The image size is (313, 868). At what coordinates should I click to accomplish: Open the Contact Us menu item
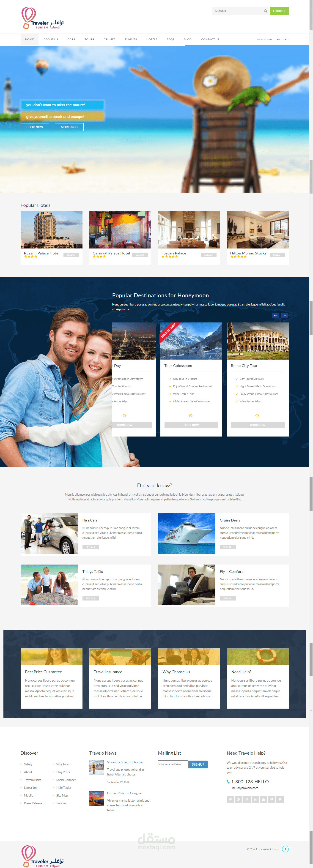[x=210, y=39]
